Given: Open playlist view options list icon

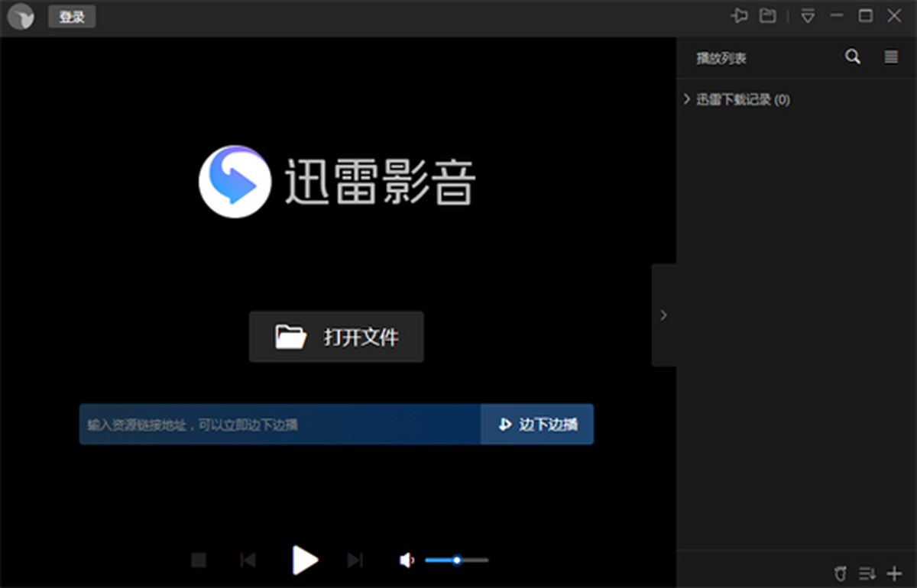Looking at the screenshot, I should tap(891, 57).
